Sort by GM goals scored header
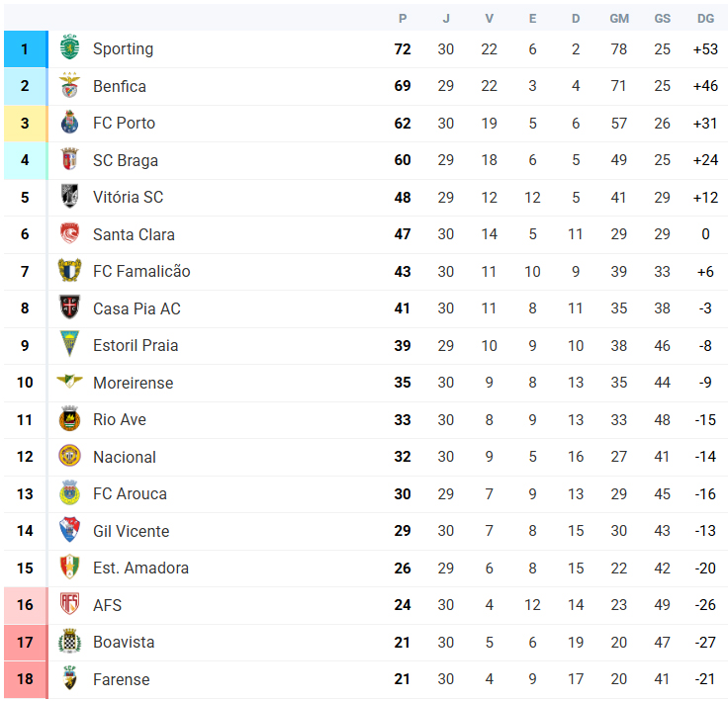 [x=619, y=19]
